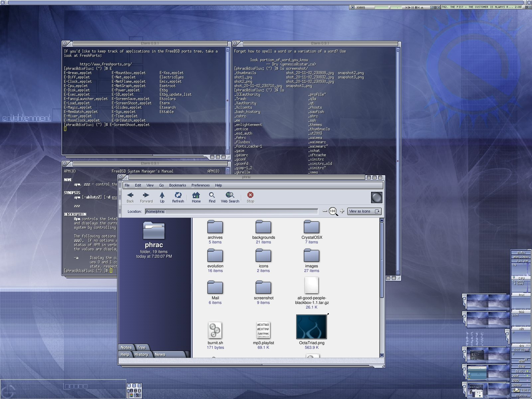532x399 pixels.
Task: Go up one directory with Up arrow
Action: pos(162,197)
